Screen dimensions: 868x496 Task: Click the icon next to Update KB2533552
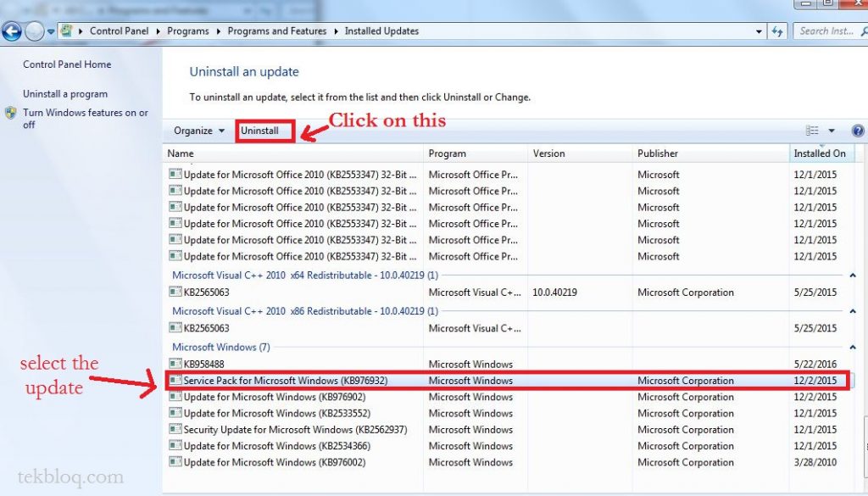point(175,413)
